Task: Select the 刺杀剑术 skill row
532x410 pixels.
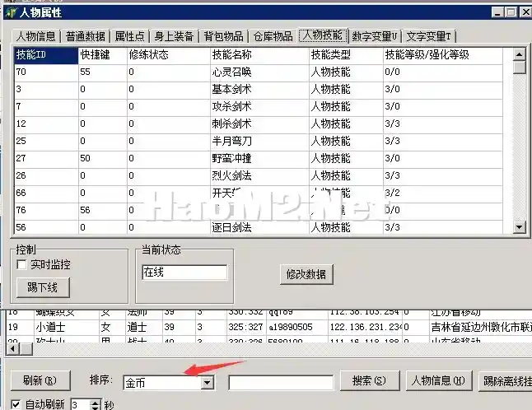Action: point(259,124)
